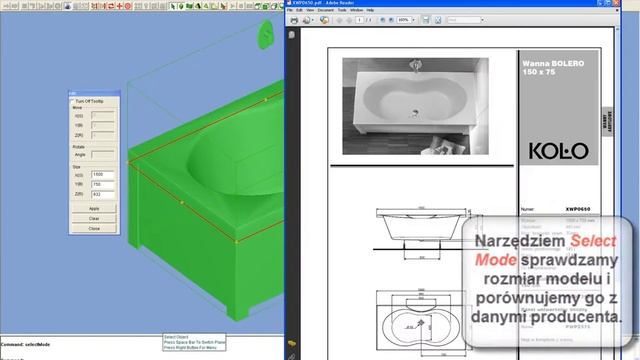Open the File menu in Adobe Reader

coord(290,10)
